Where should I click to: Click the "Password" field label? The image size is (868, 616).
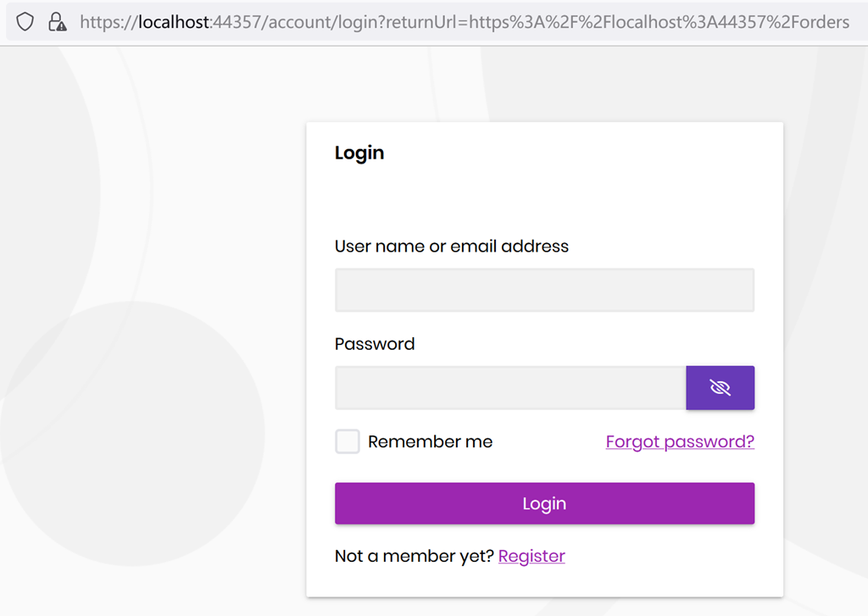375,344
